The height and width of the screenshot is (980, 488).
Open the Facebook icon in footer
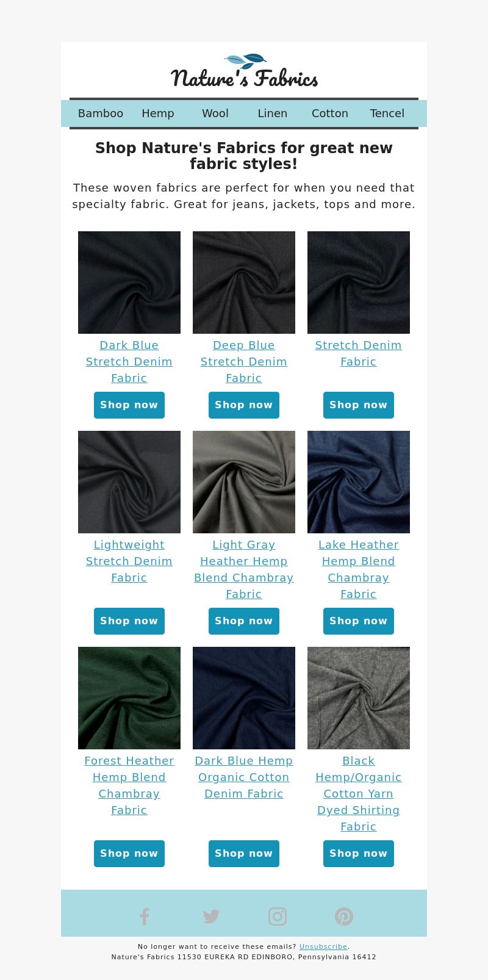pyautogui.click(x=145, y=917)
